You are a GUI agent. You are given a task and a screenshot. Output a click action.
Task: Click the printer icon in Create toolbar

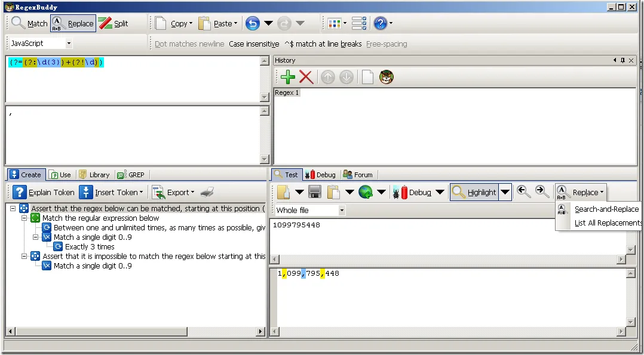click(x=207, y=192)
